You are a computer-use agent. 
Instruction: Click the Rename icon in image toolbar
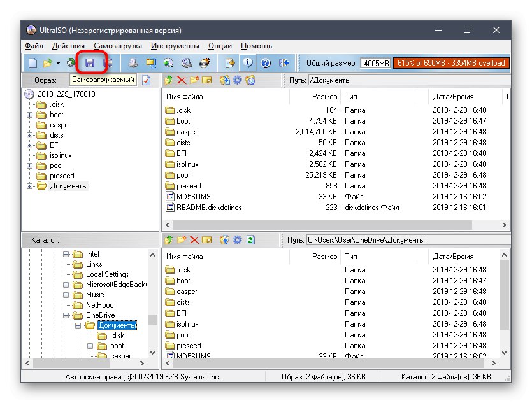206,80
